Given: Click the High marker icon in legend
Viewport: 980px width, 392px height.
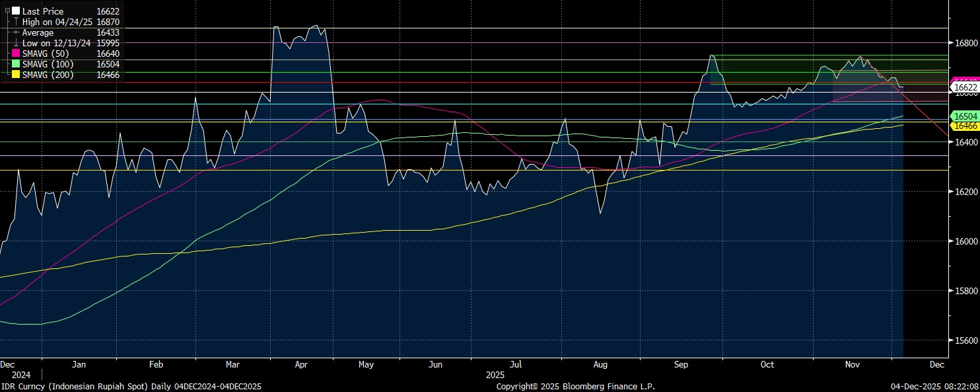Looking at the screenshot, I should [16, 22].
